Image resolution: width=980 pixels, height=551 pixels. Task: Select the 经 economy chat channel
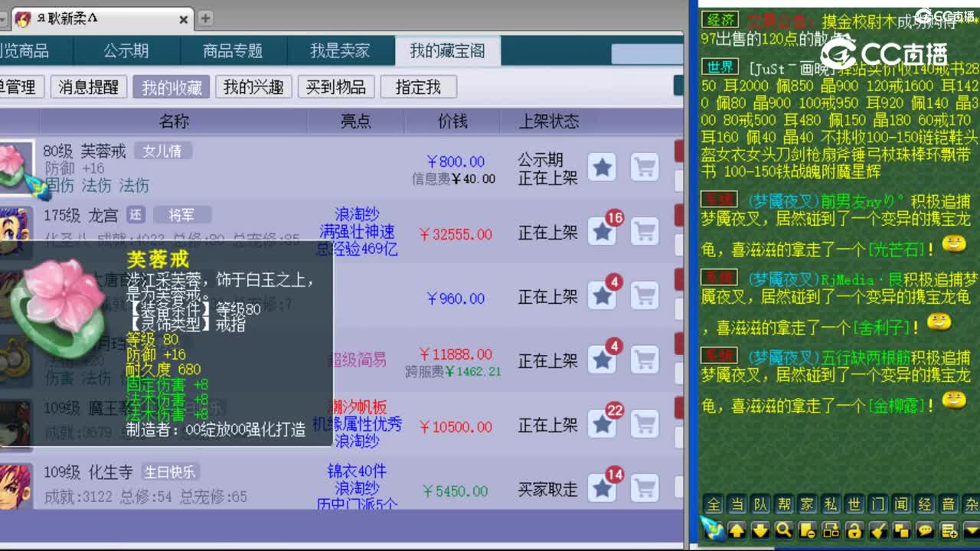pos(925,504)
